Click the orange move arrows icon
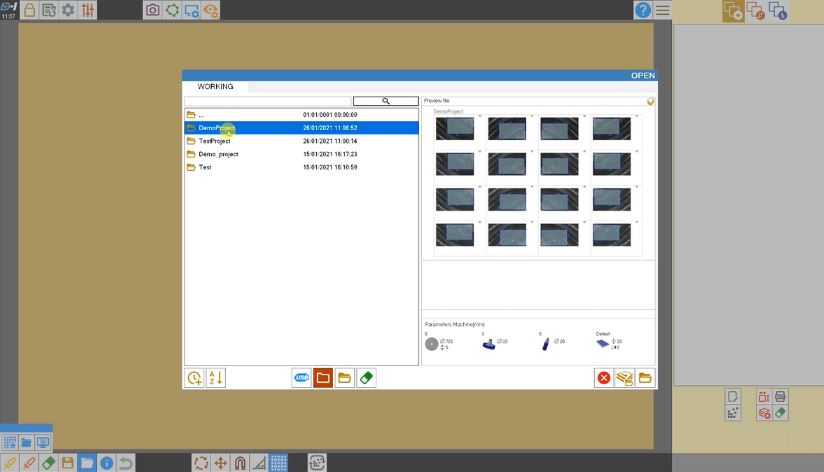 220,463
